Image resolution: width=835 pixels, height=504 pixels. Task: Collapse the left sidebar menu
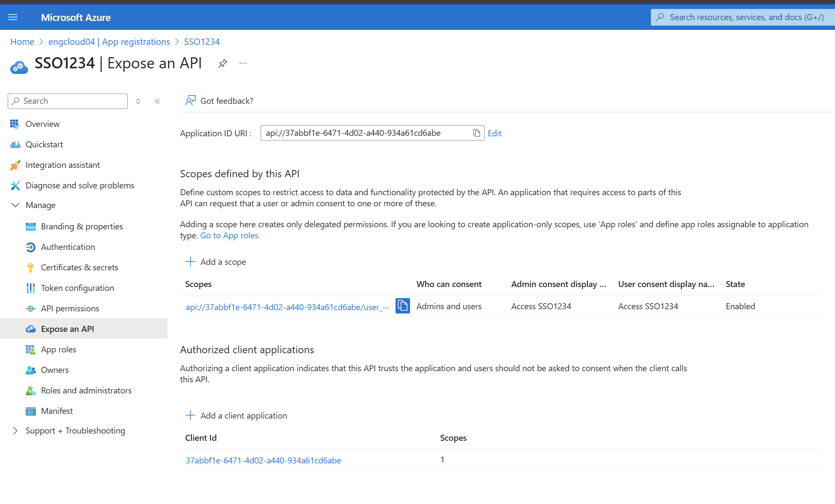tap(157, 101)
